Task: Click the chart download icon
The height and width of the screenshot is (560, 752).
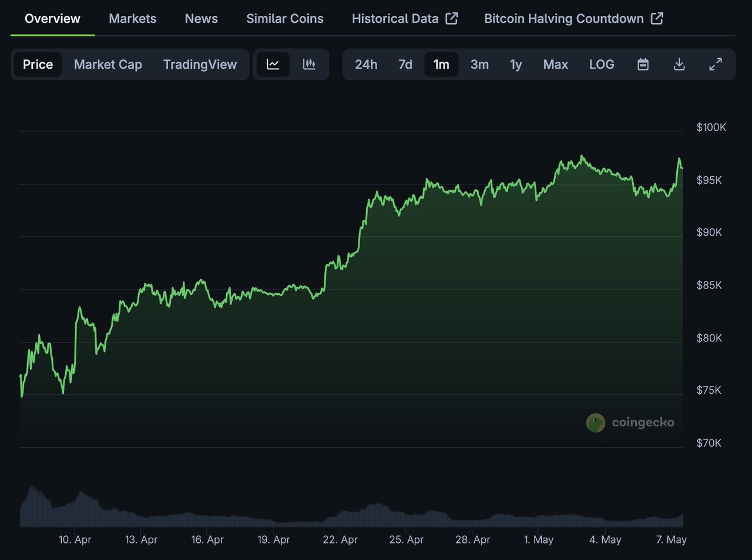Action: tap(679, 65)
